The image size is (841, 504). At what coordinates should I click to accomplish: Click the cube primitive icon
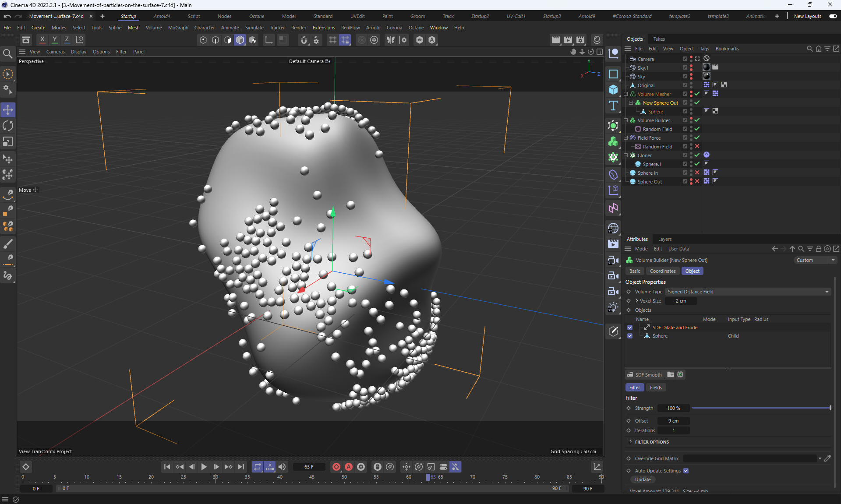pos(613,90)
